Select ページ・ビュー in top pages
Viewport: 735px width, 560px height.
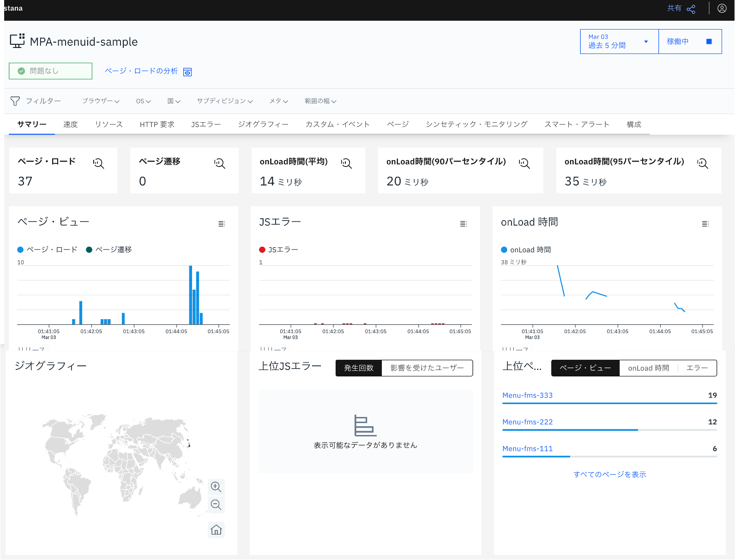(x=585, y=368)
